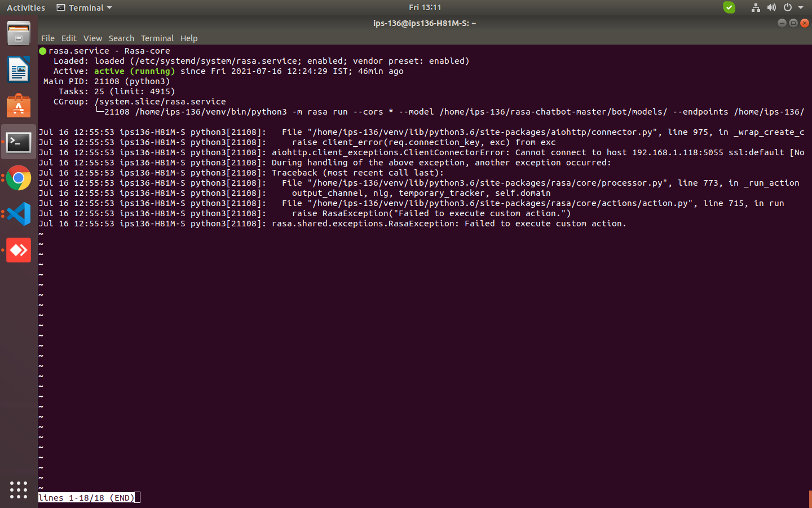812x508 pixels.
Task: Minimize the terminal window
Action: tap(782, 23)
